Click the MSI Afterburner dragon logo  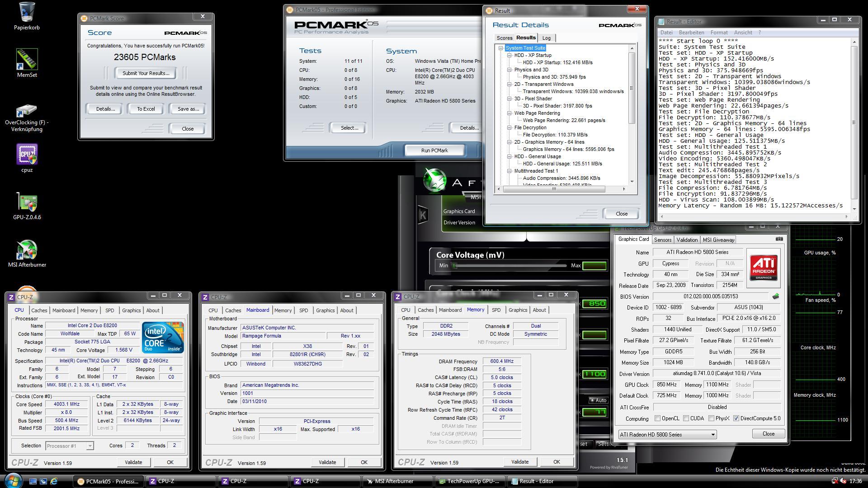pyautogui.click(x=435, y=179)
